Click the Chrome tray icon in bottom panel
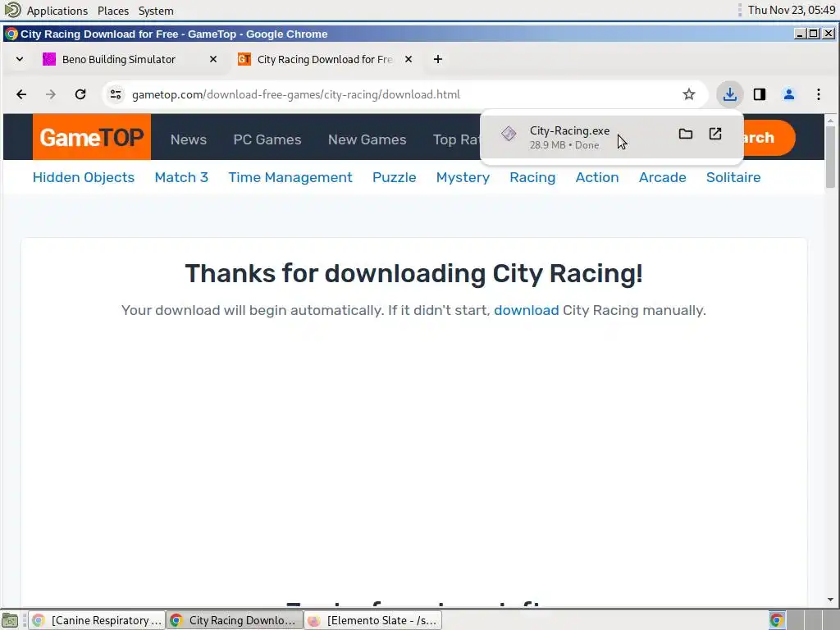 [777, 620]
